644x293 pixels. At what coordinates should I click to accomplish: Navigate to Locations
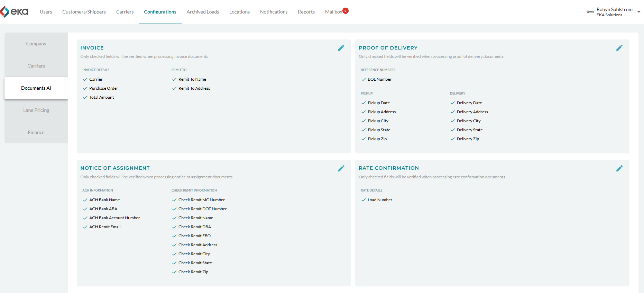click(239, 12)
